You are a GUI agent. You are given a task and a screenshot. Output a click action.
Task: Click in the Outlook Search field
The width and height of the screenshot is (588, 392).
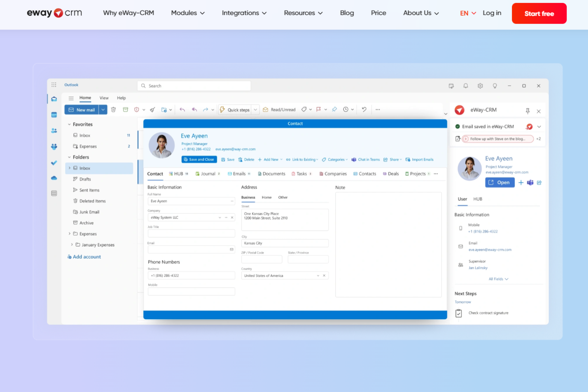194,86
